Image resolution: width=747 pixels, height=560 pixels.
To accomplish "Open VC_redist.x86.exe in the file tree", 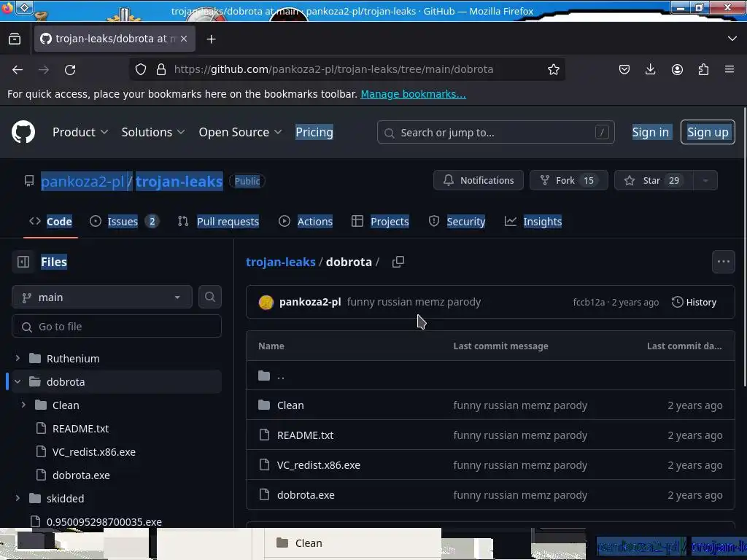I will point(94,451).
